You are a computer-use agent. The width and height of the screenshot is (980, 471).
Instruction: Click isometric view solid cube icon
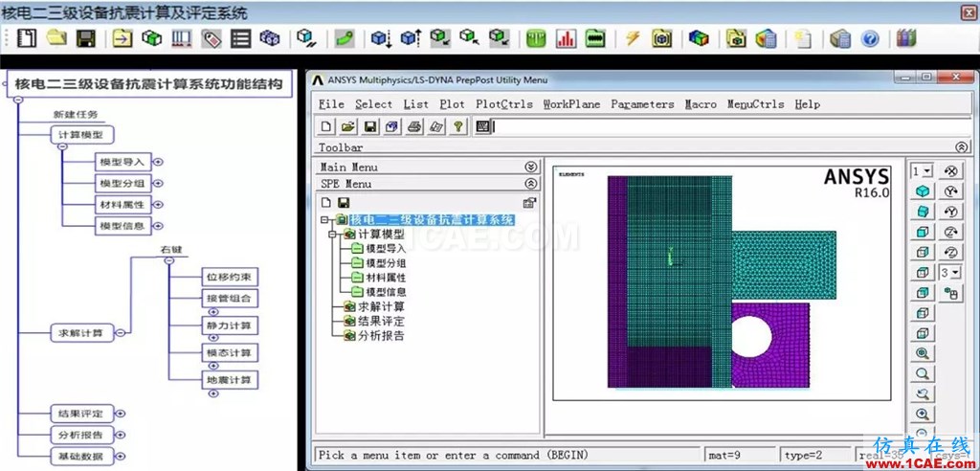[x=923, y=191]
